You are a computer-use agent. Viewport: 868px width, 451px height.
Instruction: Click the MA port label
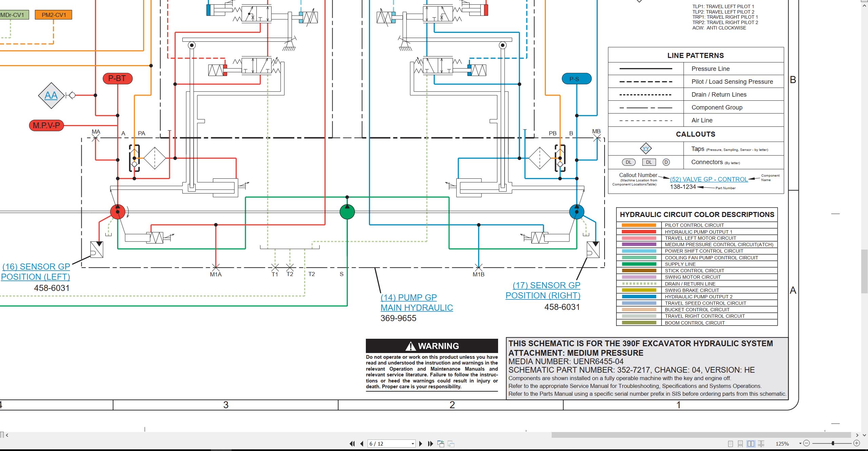click(96, 132)
